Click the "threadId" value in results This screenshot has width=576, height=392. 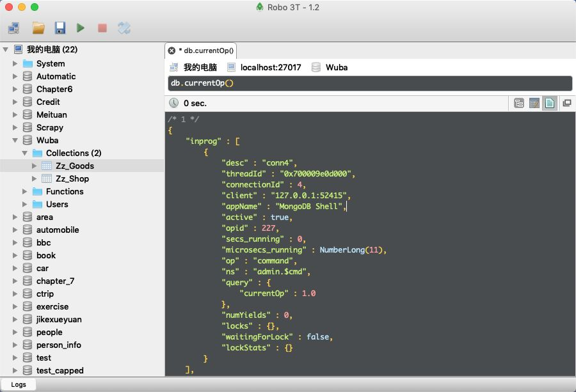[315, 173]
